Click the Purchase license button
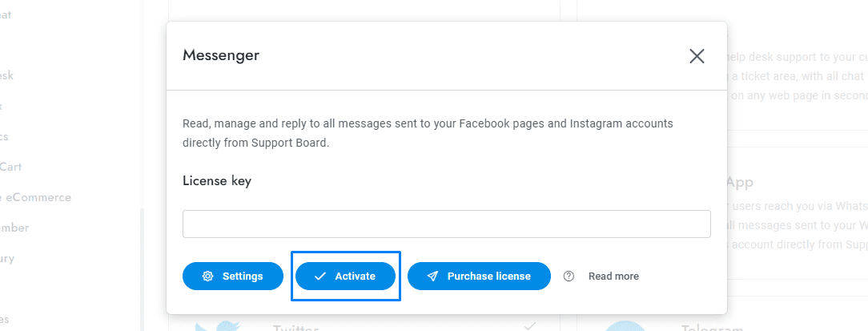Screen dimensions: 868x331 [479, 276]
